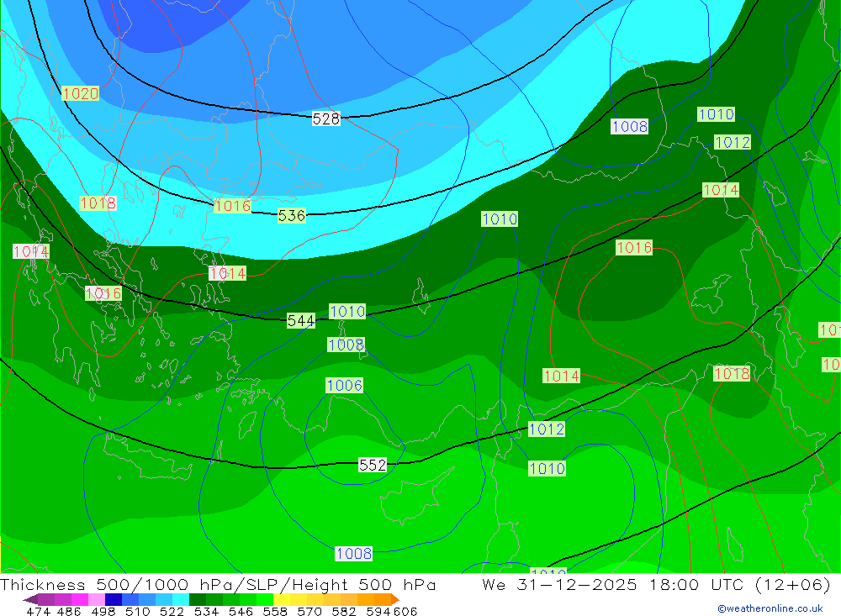Click the 570 legend value

309,611
